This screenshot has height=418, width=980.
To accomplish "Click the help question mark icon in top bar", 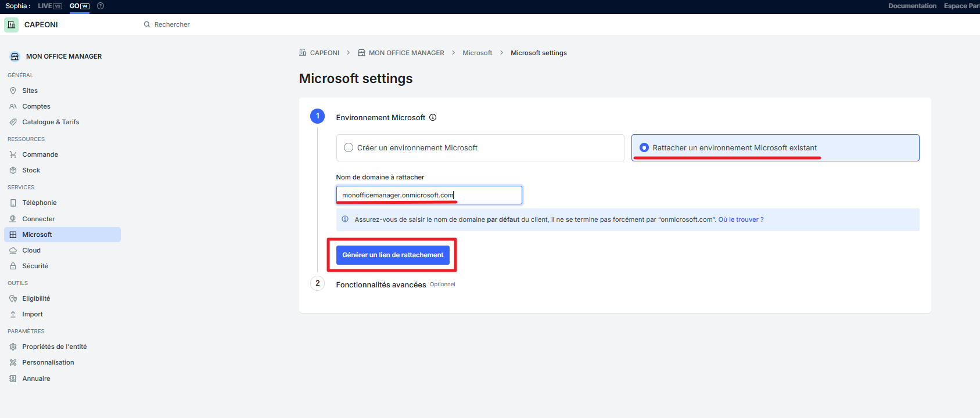I will 100,6.
